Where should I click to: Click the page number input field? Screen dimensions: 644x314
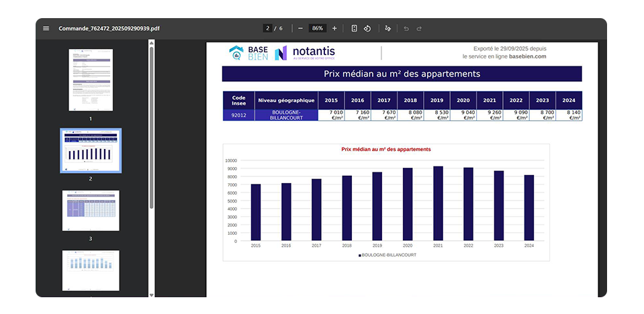coord(268,29)
